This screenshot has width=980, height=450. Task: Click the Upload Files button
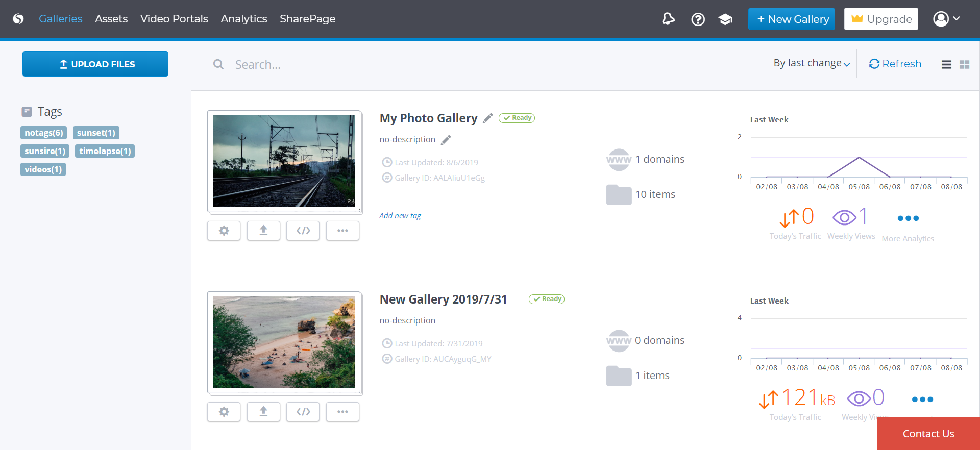[95, 64]
